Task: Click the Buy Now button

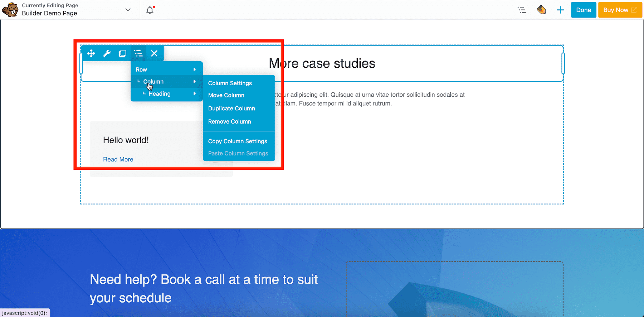Action: click(620, 10)
